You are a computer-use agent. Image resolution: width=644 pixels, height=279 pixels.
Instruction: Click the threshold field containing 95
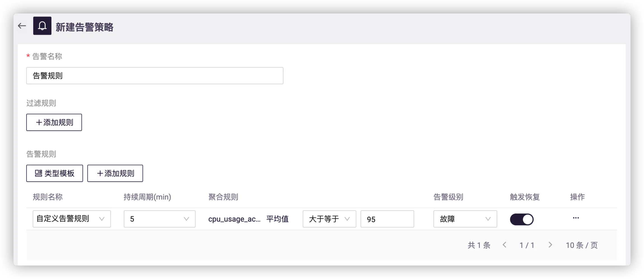[x=387, y=219]
